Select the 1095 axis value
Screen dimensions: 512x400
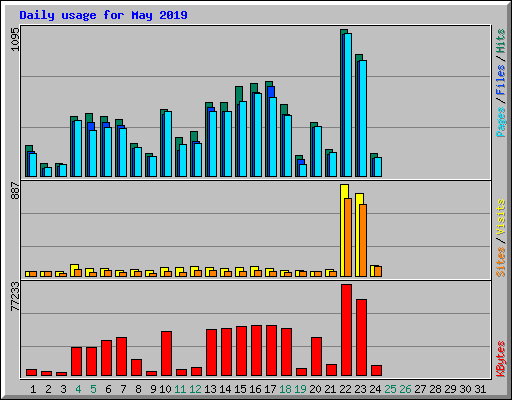(15, 40)
